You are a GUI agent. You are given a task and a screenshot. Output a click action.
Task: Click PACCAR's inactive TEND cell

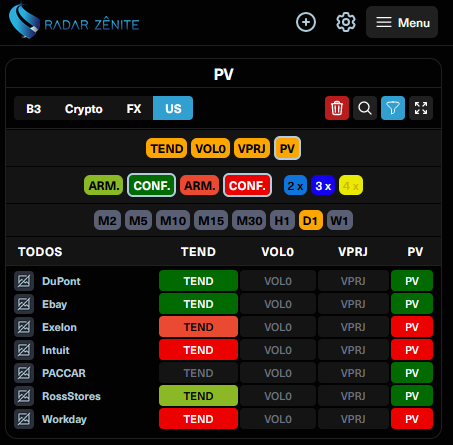198,373
